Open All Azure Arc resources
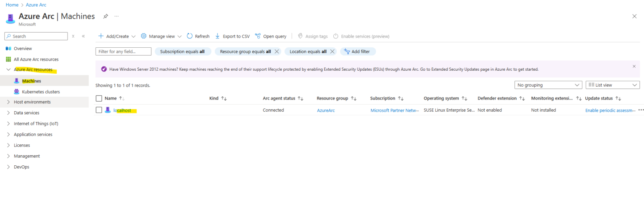This screenshot has width=644, height=208. (x=36, y=59)
